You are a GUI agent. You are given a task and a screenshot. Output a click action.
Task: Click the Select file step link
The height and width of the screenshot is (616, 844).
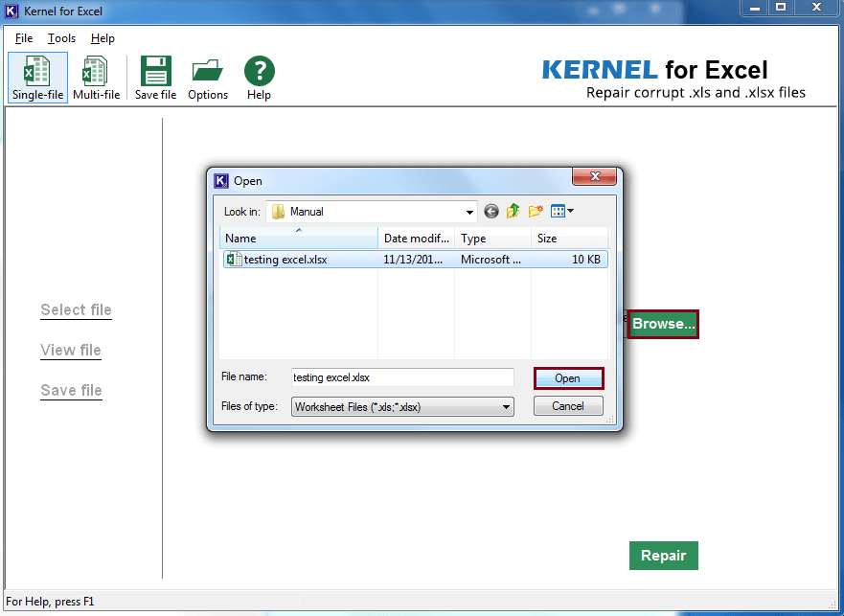[76, 310]
